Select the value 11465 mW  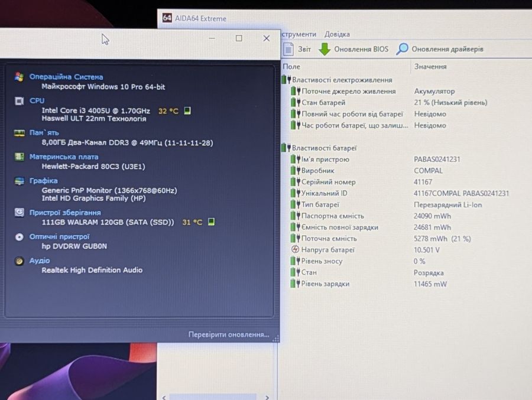430,284
